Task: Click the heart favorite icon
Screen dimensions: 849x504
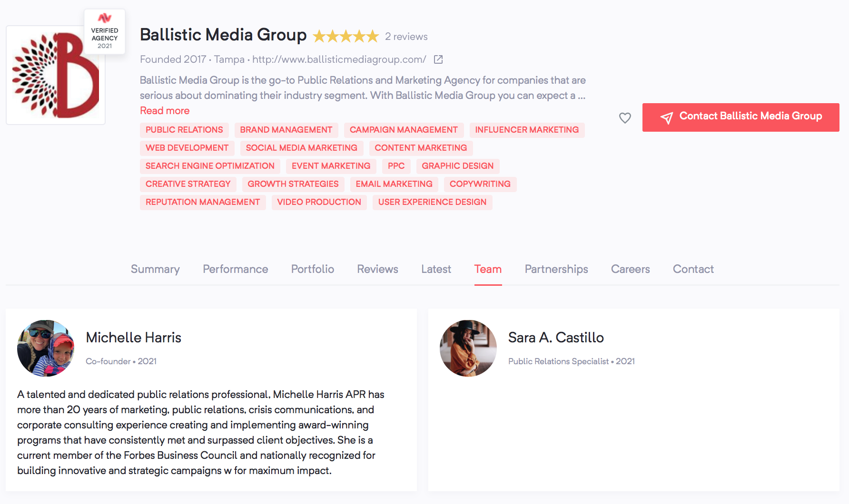Action: point(625,117)
